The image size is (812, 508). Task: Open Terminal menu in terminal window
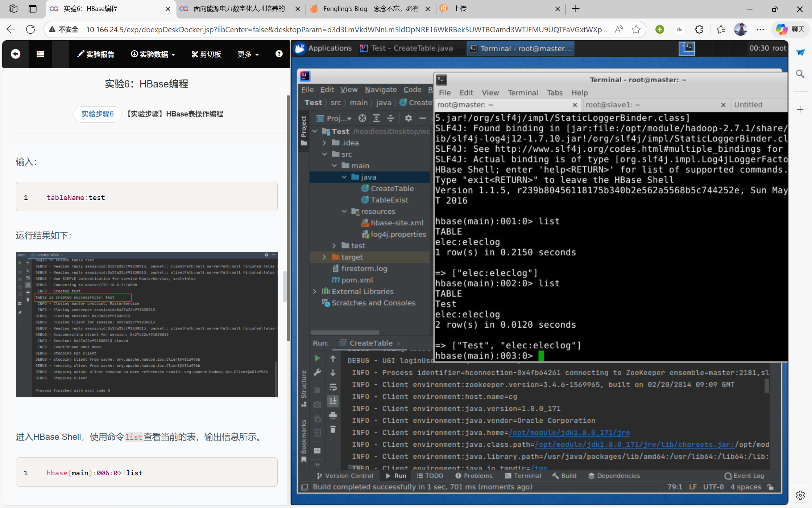522,93
